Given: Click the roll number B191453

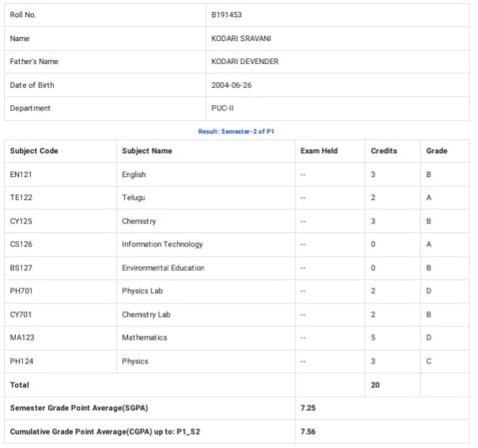Looking at the screenshot, I should (226, 15).
